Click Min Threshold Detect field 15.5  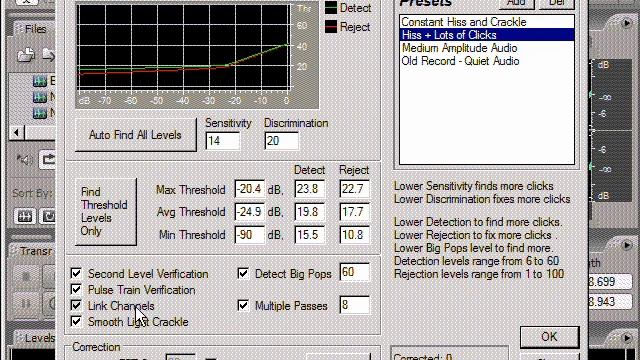[x=309, y=235]
